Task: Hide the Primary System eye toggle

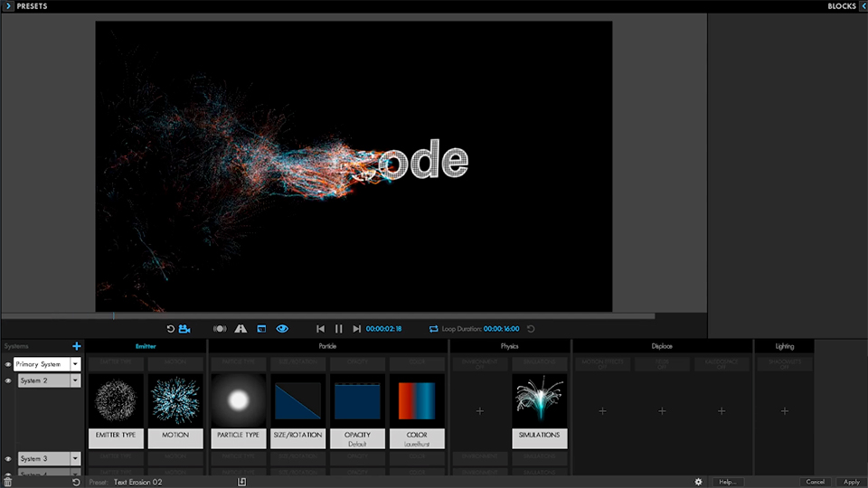Action: (x=8, y=364)
